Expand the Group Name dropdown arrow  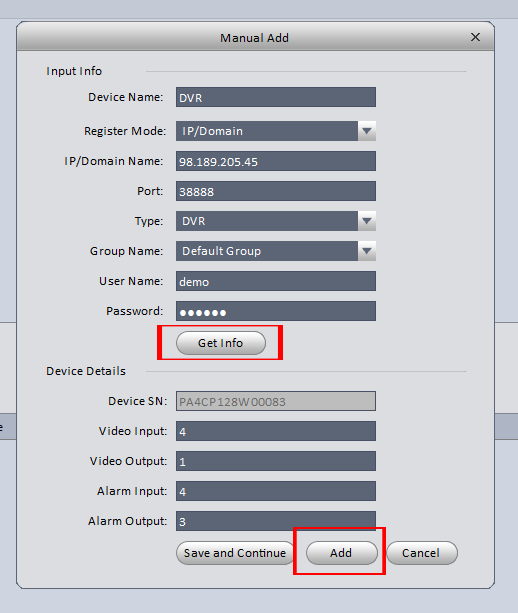pyautogui.click(x=367, y=251)
